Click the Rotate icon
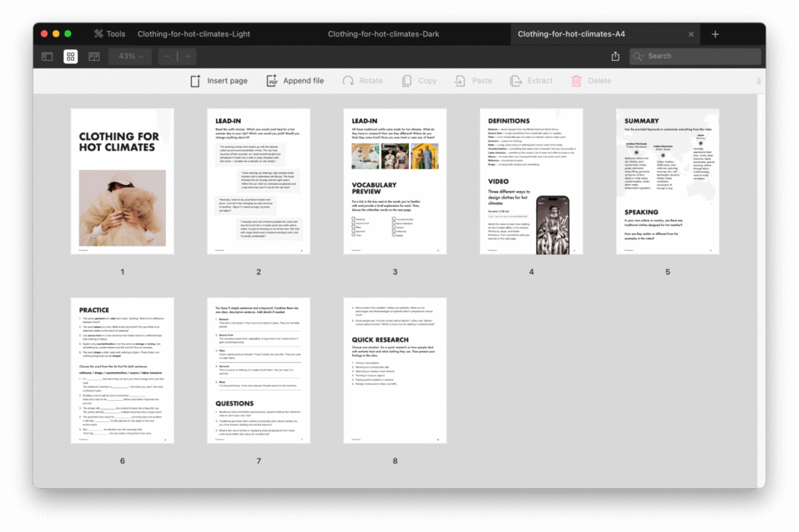Screen dimensions: 799x532 [348, 80]
